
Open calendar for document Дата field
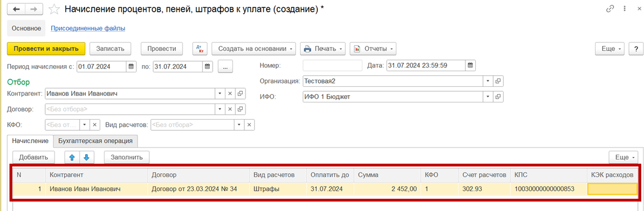point(471,65)
